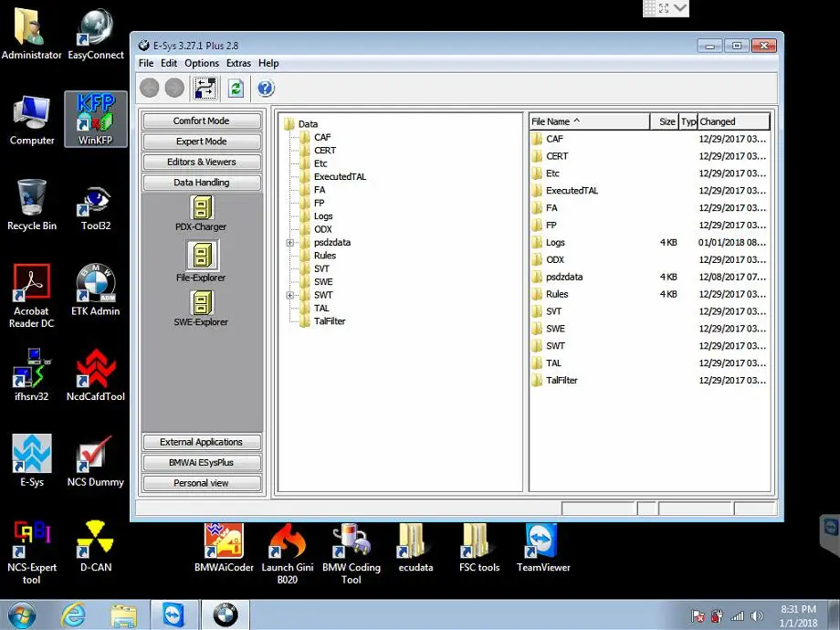Select the FSC tools folder icon
The height and width of the screenshot is (630, 840).
pos(479,548)
